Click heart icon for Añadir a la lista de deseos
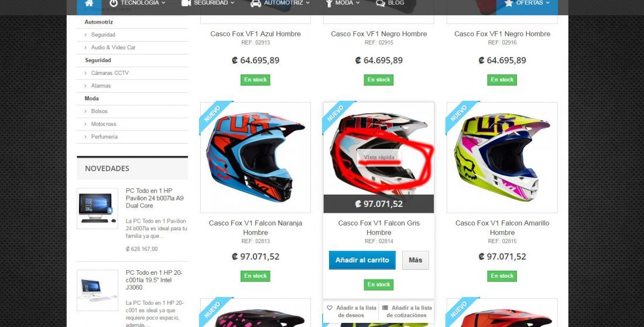Viewport: 644px width, 327px height. click(330, 308)
